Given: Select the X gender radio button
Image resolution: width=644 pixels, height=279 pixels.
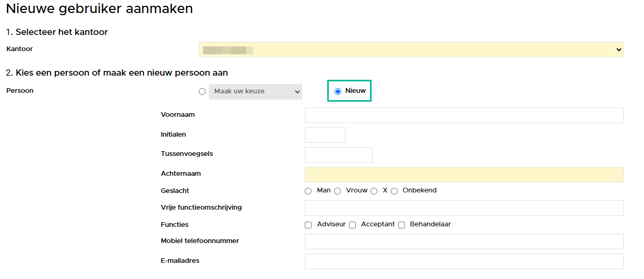Looking at the screenshot, I should pos(374,191).
